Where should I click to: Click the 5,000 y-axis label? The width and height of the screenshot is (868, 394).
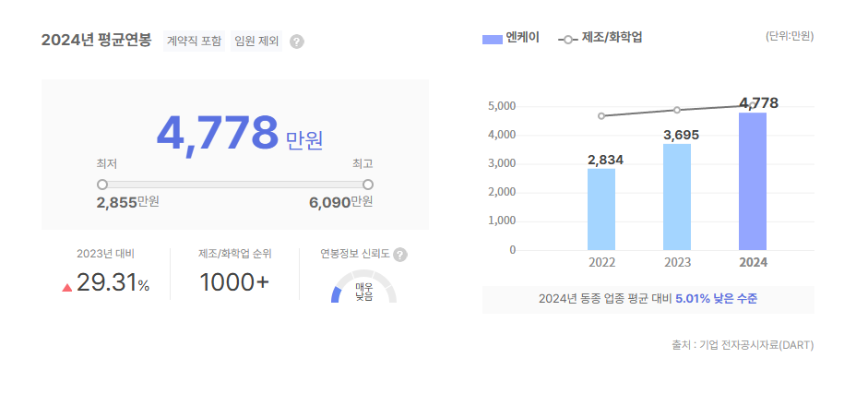(x=502, y=106)
